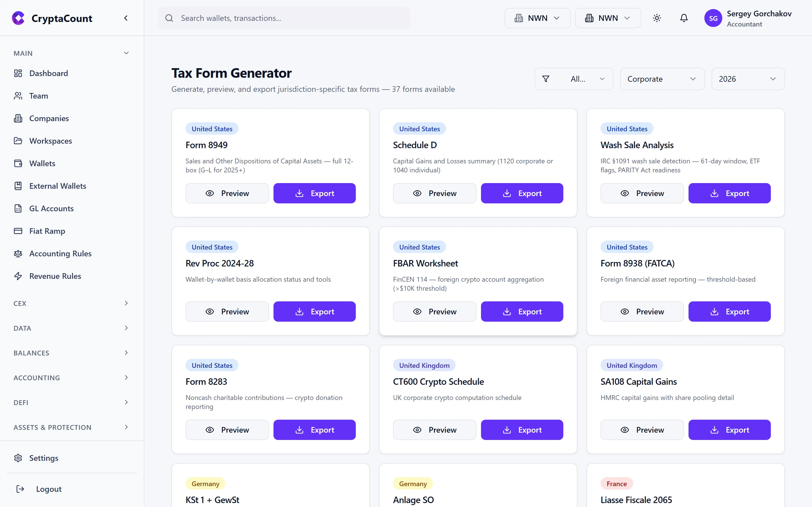Image resolution: width=812 pixels, height=507 pixels.
Task: Toggle the External Wallets section
Action: coord(58,186)
